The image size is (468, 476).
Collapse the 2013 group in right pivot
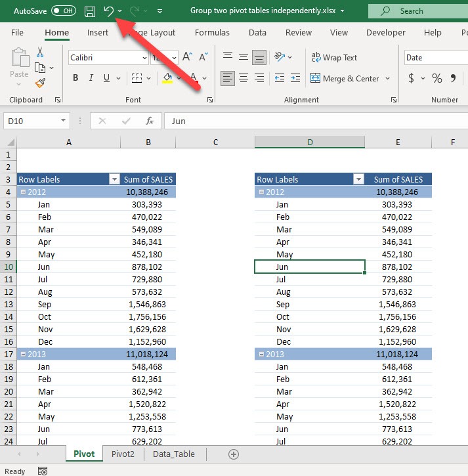(261, 355)
